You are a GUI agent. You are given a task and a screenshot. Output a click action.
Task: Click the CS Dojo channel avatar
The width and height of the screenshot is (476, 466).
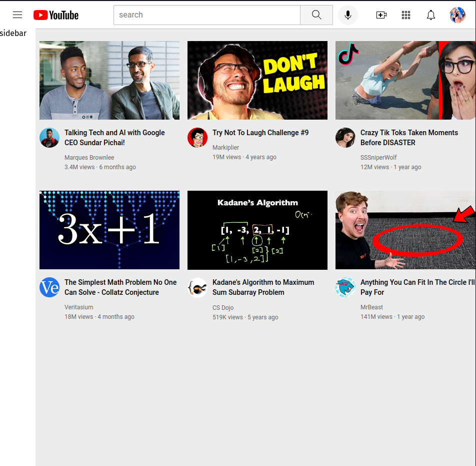coord(197,287)
